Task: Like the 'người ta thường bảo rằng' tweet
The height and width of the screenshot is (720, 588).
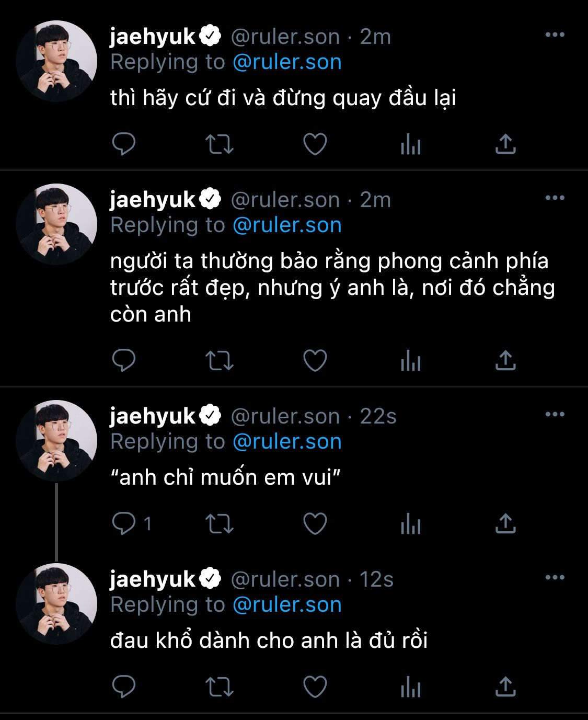Action: click(x=315, y=361)
